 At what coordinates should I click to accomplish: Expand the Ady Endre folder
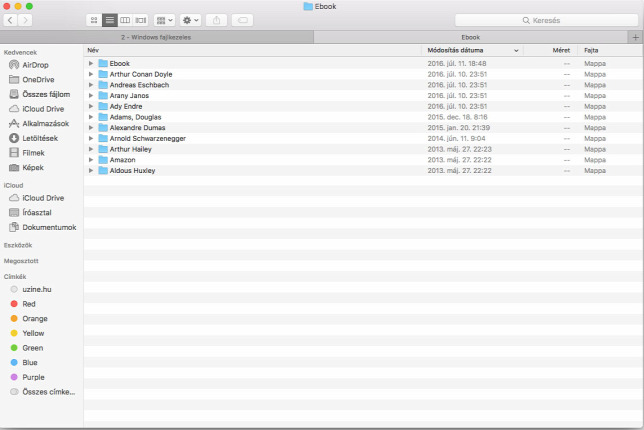point(91,106)
